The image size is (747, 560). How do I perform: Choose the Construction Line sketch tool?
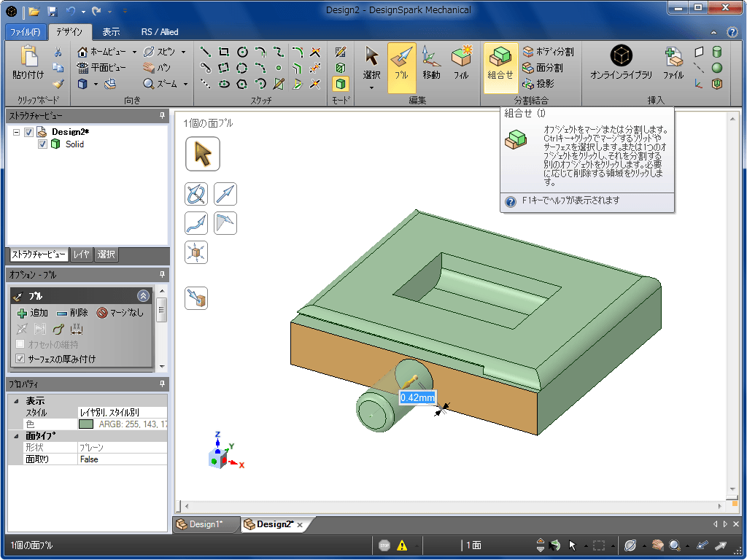[x=205, y=84]
